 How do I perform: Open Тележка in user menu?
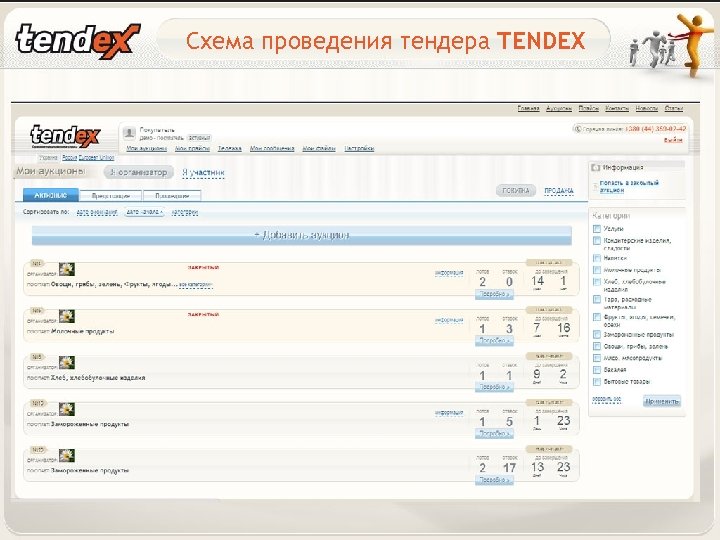(x=230, y=148)
